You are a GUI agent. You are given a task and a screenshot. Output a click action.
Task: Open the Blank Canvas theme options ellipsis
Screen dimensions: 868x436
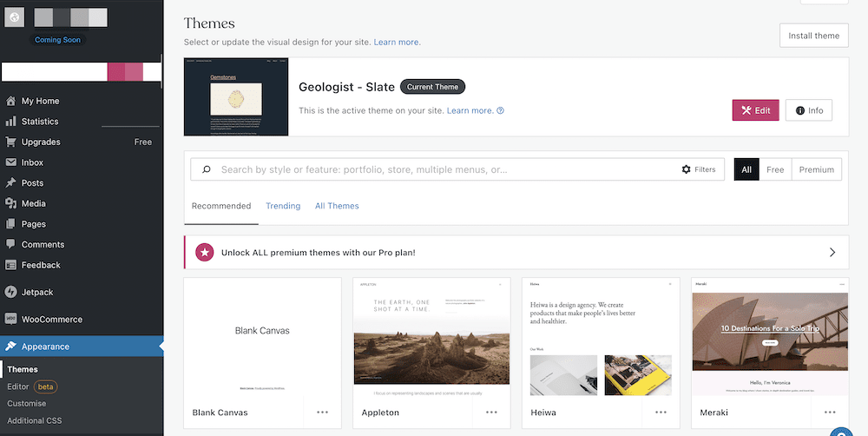pos(323,413)
